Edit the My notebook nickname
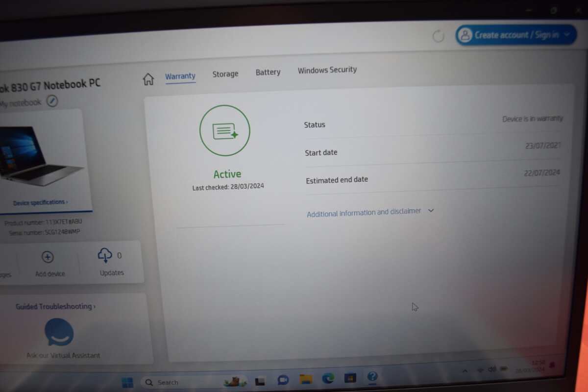Image resolution: width=588 pixels, height=392 pixels. click(52, 101)
